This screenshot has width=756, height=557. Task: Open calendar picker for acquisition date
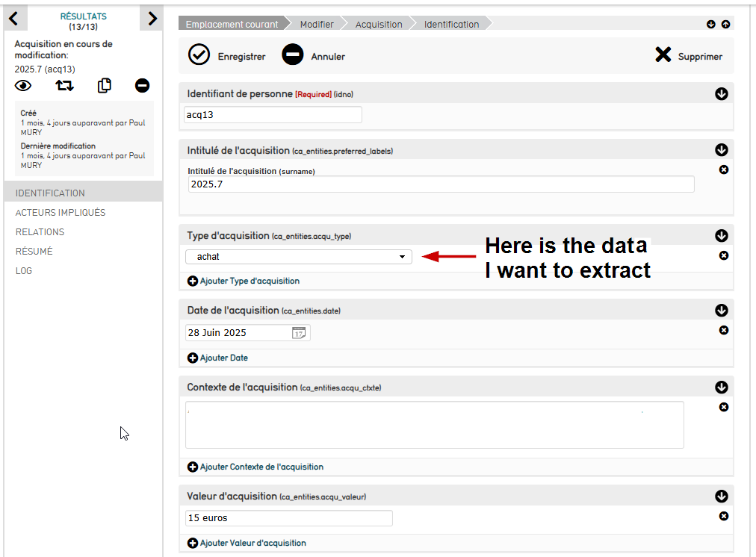tap(299, 333)
